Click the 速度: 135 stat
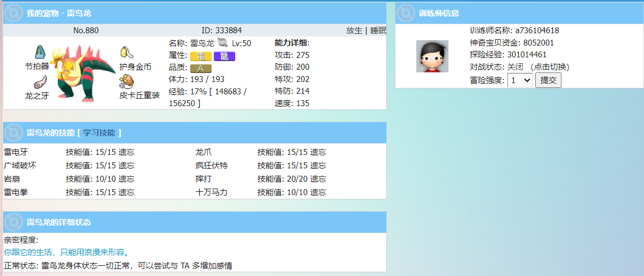 coord(292,103)
